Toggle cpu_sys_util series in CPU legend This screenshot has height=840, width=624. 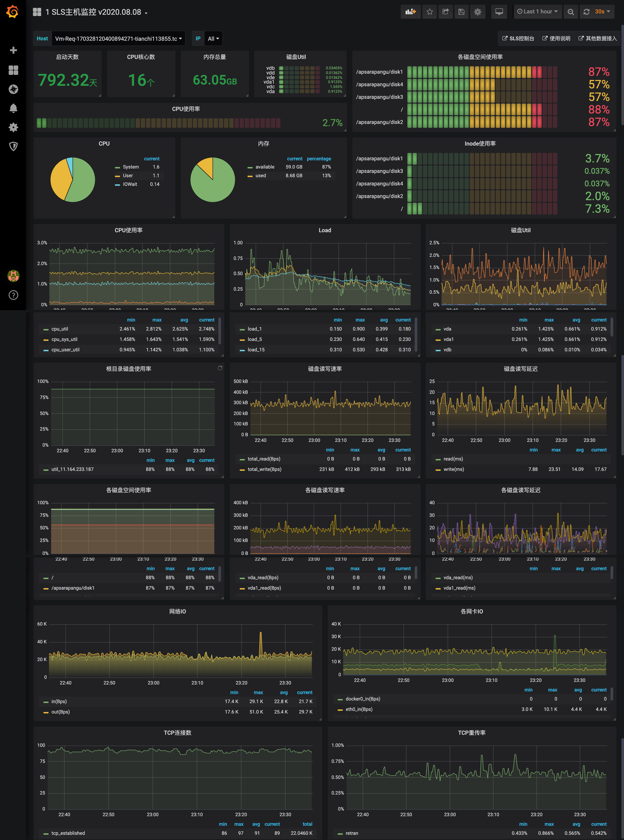[64, 339]
